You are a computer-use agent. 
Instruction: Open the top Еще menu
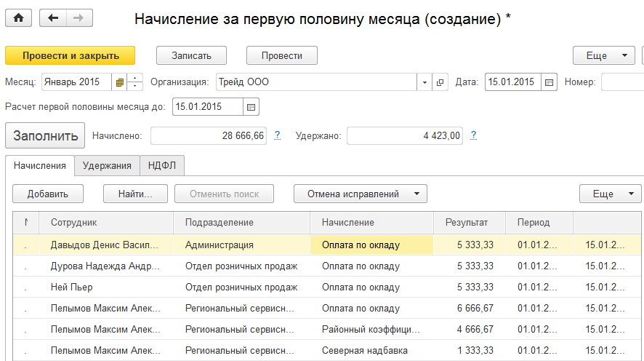603,55
